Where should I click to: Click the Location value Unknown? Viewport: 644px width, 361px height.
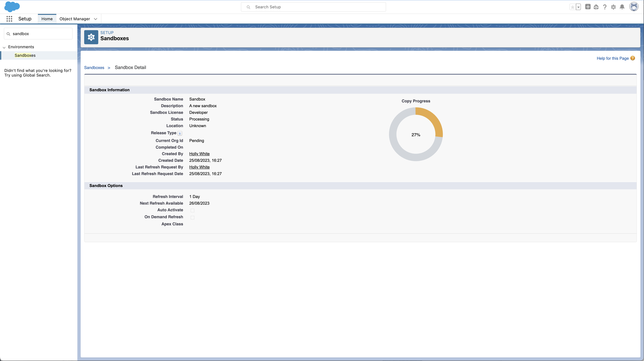click(197, 126)
